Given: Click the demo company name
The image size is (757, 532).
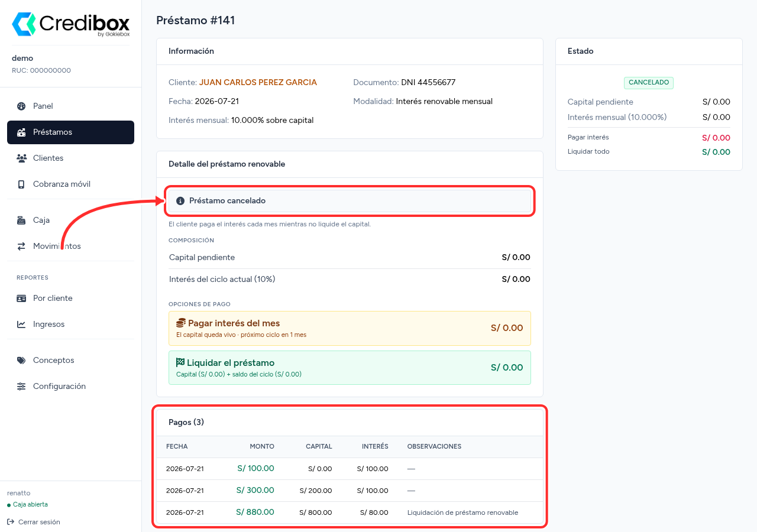Looking at the screenshot, I should coord(22,59).
